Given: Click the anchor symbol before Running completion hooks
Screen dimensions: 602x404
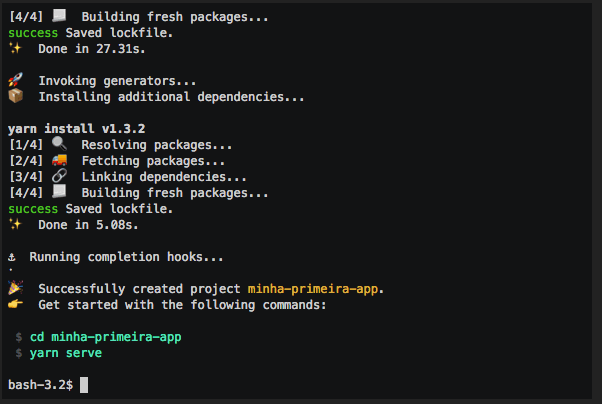Looking at the screenshot, I should pos(12,257).
